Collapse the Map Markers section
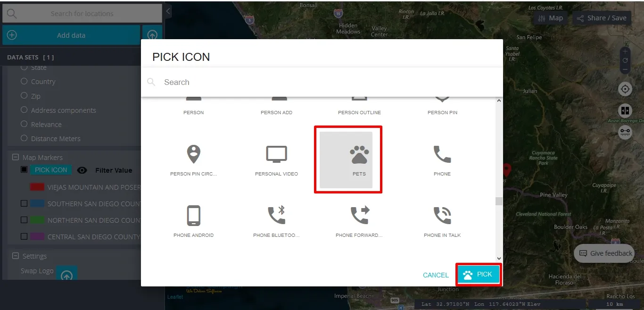644x310 pixels. tap(16, 157)
